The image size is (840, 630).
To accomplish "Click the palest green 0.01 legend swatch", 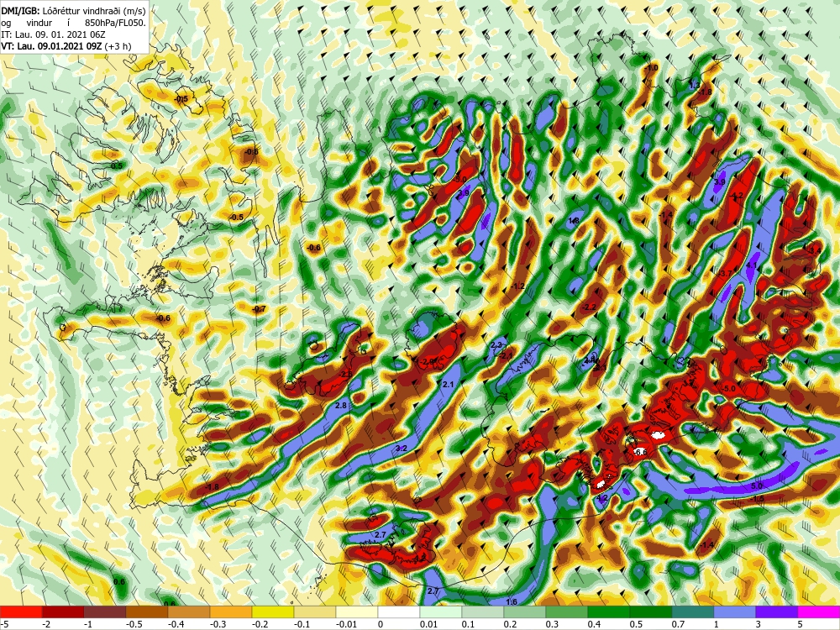I will click(x=441, y=612).
